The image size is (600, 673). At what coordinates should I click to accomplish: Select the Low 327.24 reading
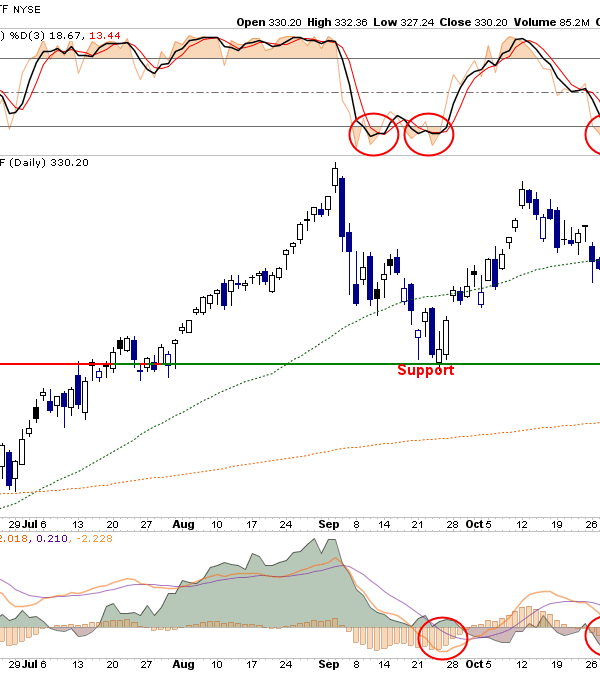click(x=408, y=21)
